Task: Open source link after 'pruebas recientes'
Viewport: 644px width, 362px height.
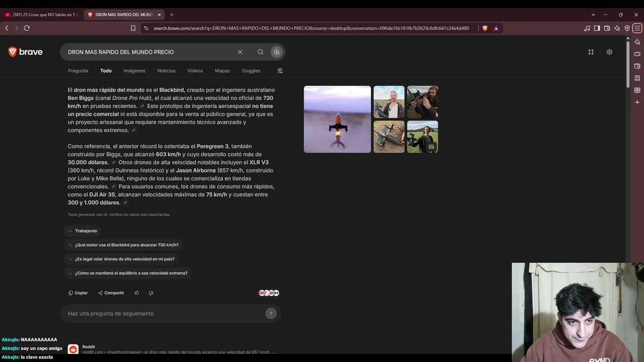Action: click(x=142, y=106)
